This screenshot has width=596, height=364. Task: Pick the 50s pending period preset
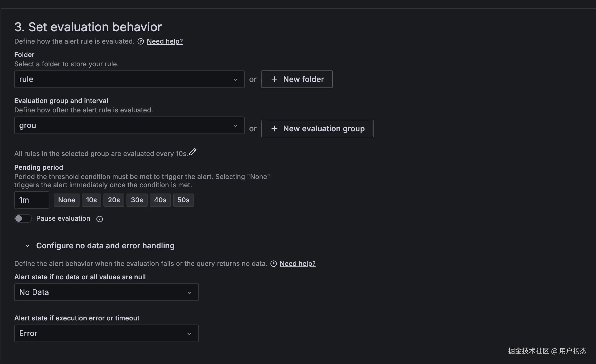point(183,200)
